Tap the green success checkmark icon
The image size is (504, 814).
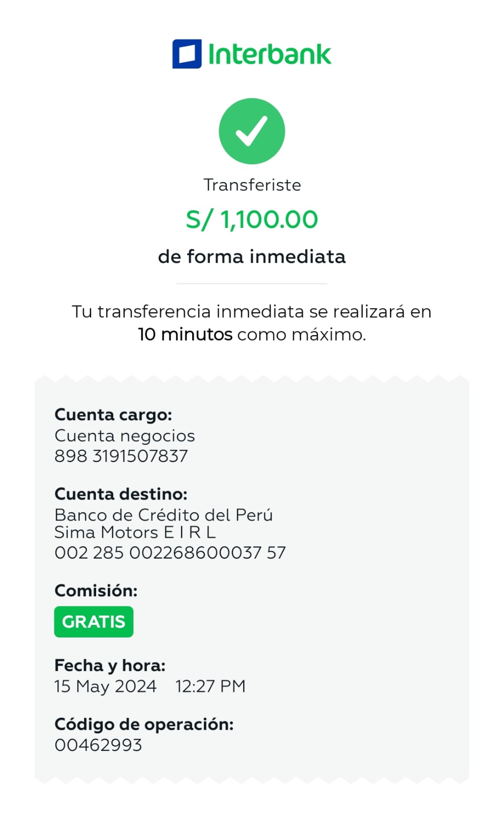[x=252, y=131]
